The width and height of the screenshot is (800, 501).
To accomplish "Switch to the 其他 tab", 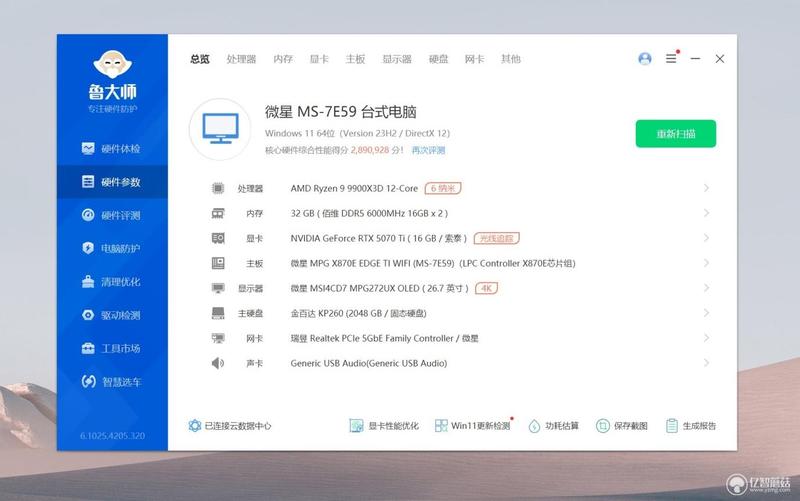I will pos(511,59).
